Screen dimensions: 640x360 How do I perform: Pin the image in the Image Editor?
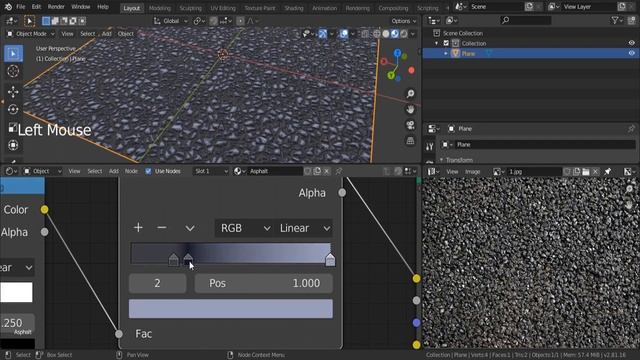click(607, 172)
